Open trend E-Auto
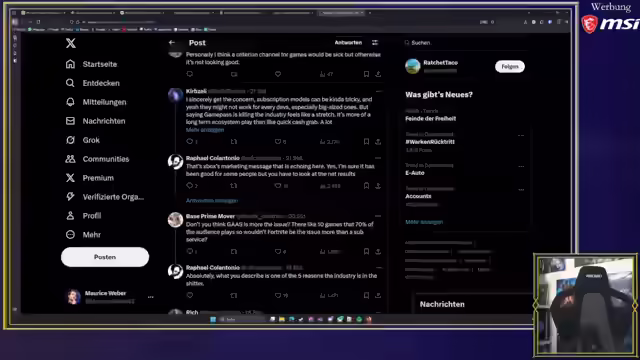Viewport: 640px width, 360px height. point(415,173)
